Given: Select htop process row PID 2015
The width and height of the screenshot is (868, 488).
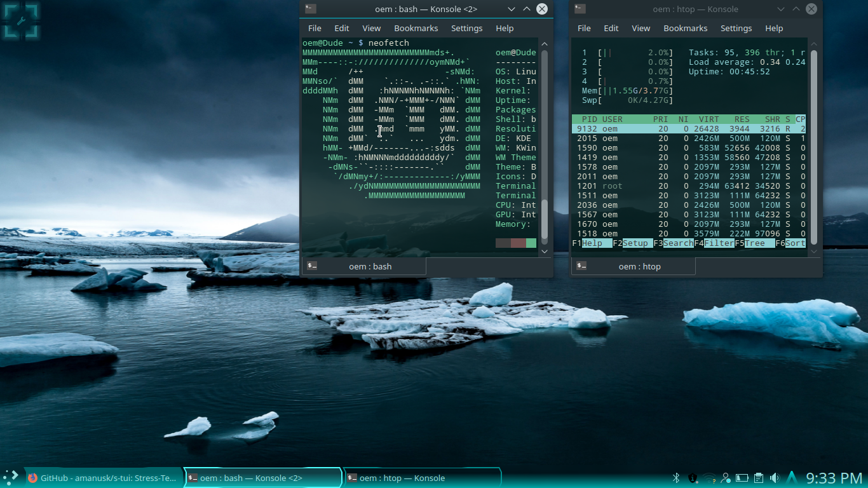Looking at the screenshot, I should click(x=689, y=139).
